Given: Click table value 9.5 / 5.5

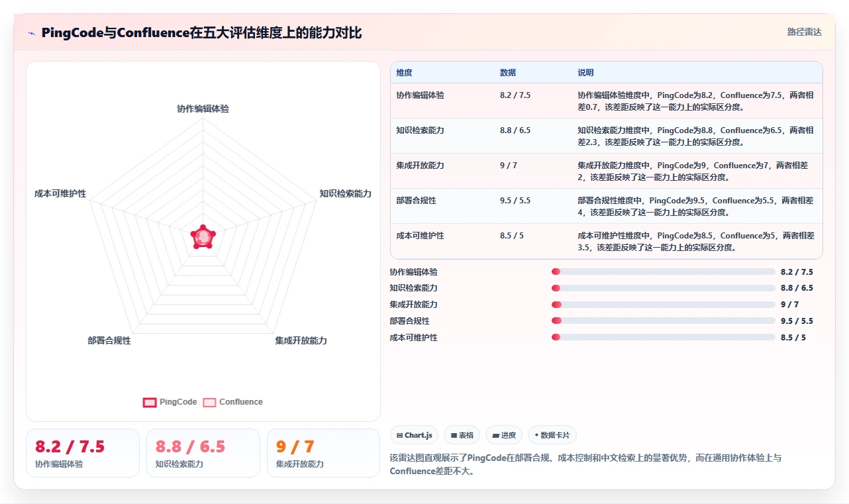Looking at the screenshot, I should click(x=515, y=201).
